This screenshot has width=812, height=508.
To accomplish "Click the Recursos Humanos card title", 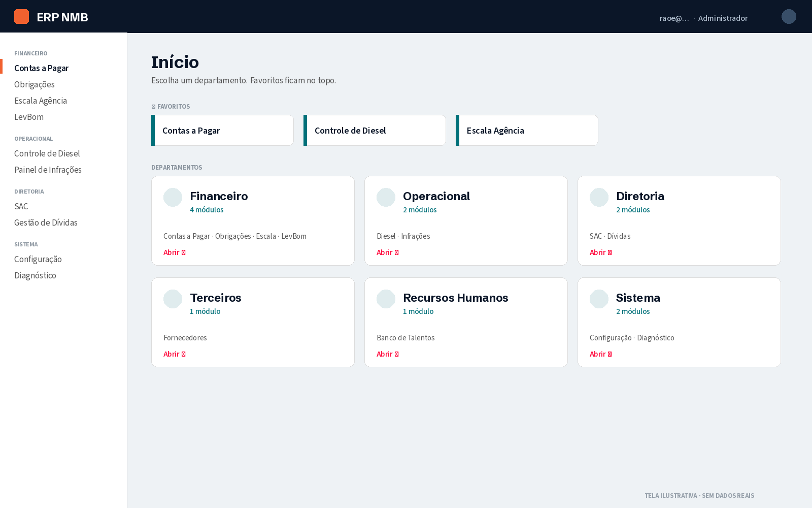I will tap(456, 298).
